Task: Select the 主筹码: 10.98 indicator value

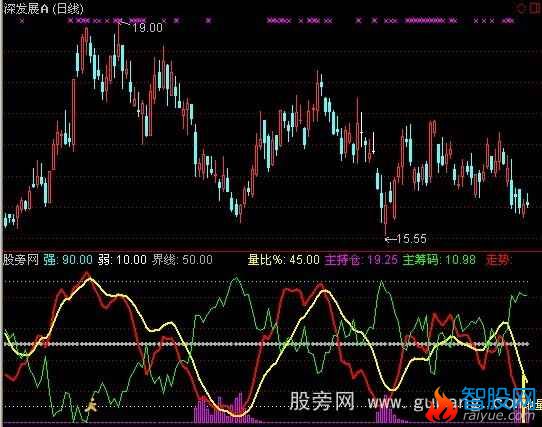Action: click(439, 260)
